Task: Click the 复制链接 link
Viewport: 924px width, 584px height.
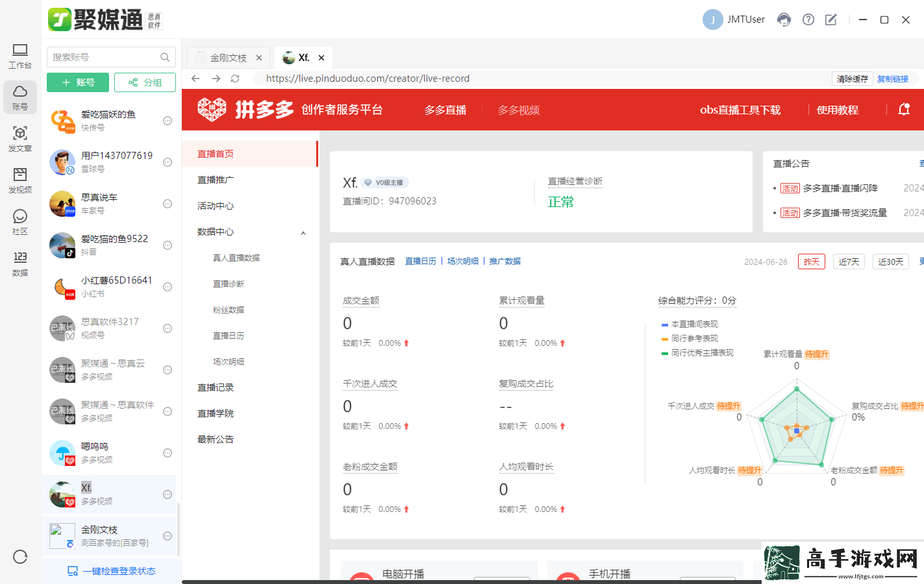Action: pos(893,79)
